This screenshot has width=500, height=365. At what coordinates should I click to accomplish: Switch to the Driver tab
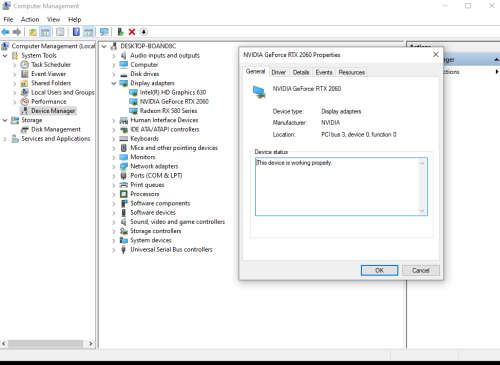(x=278, y=72)
